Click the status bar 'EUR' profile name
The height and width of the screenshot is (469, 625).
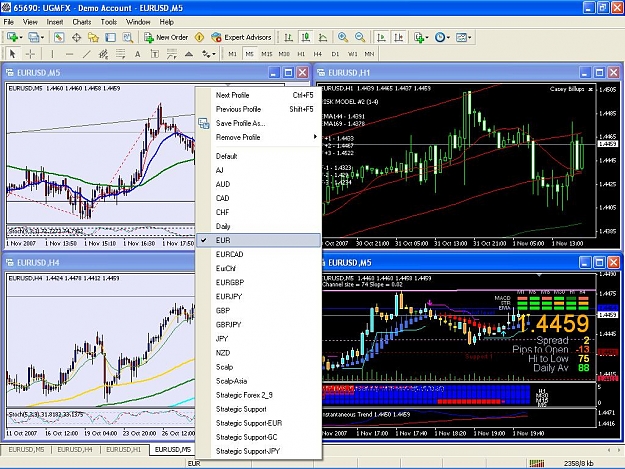(194, 463)
